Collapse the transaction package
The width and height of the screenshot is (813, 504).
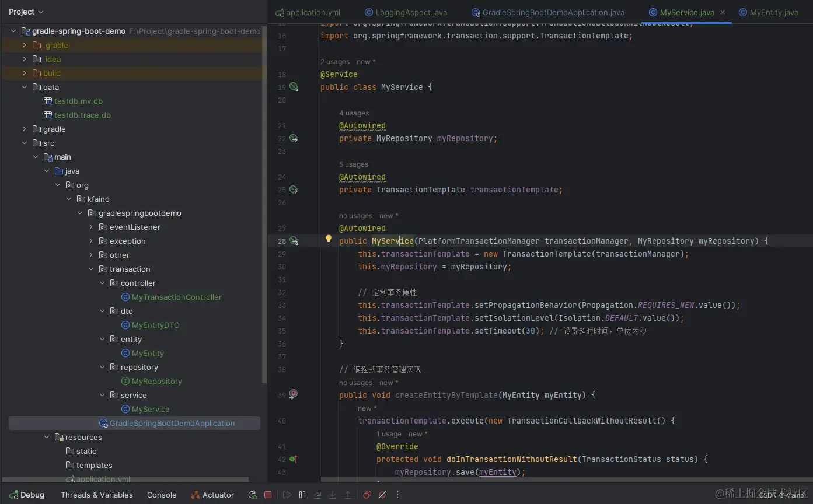tap(90, 269)
